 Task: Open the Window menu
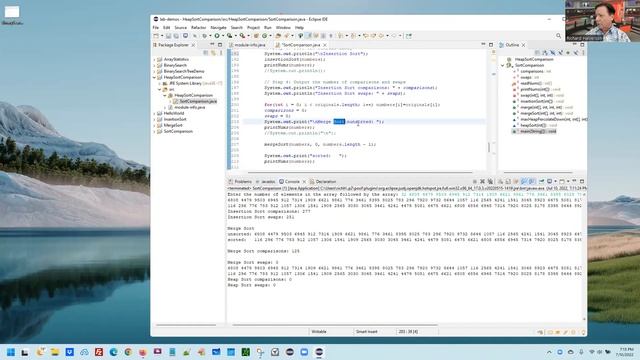(283, 27)
